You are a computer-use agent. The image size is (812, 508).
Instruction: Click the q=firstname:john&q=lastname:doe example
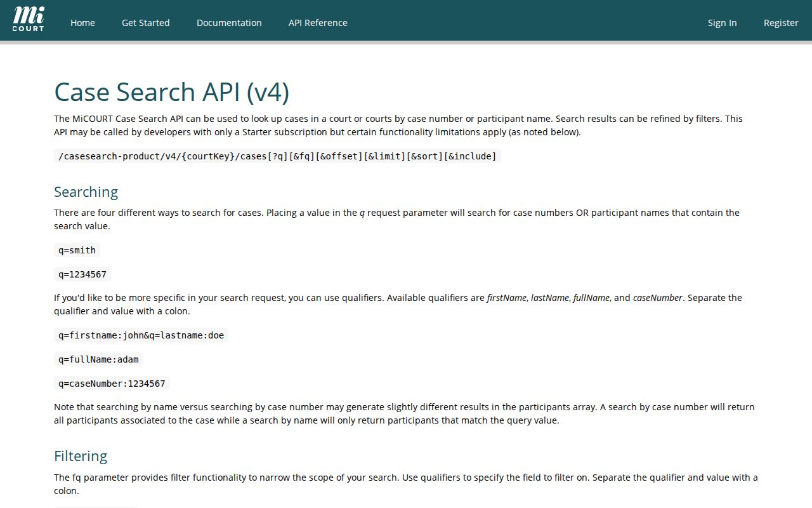tap(141, 335)
